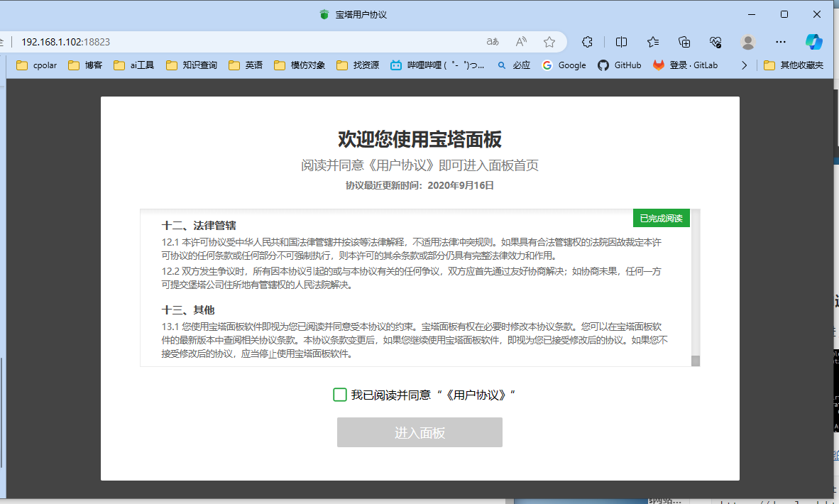Open the favorites list icon

(x=653, y=42)
